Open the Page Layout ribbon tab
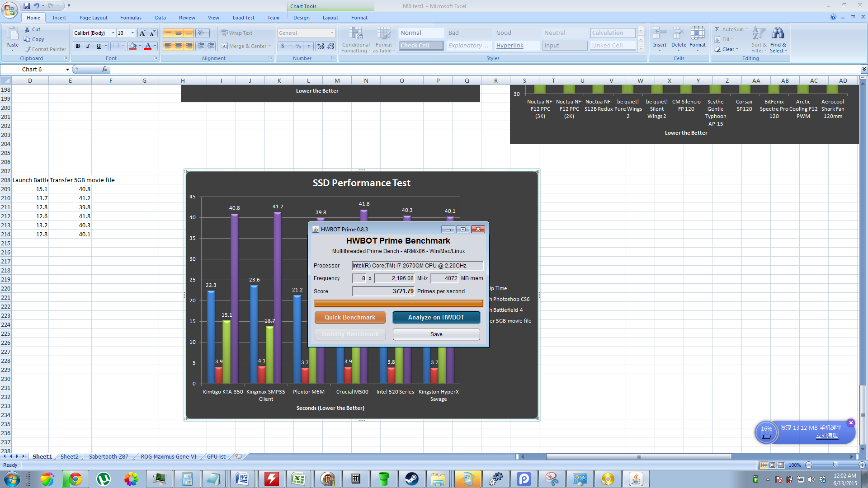The image size is (868, 488). pyautogui.click(x=93, y=18)
